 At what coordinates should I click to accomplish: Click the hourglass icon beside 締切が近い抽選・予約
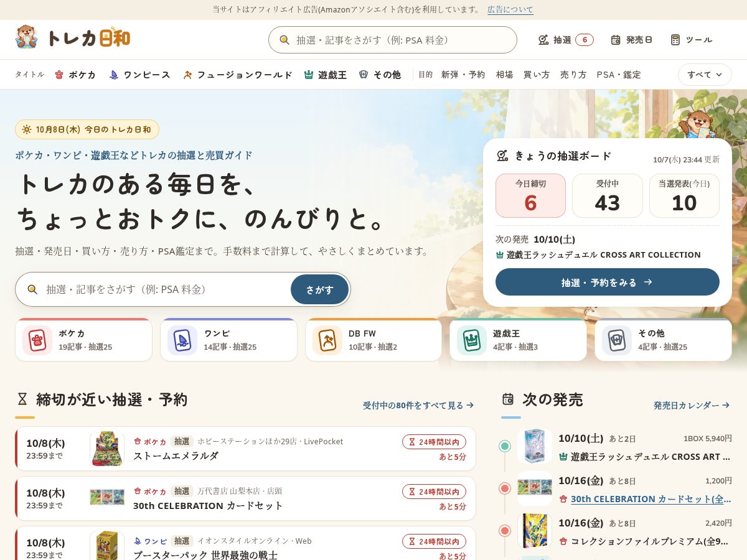click(22, 399)
